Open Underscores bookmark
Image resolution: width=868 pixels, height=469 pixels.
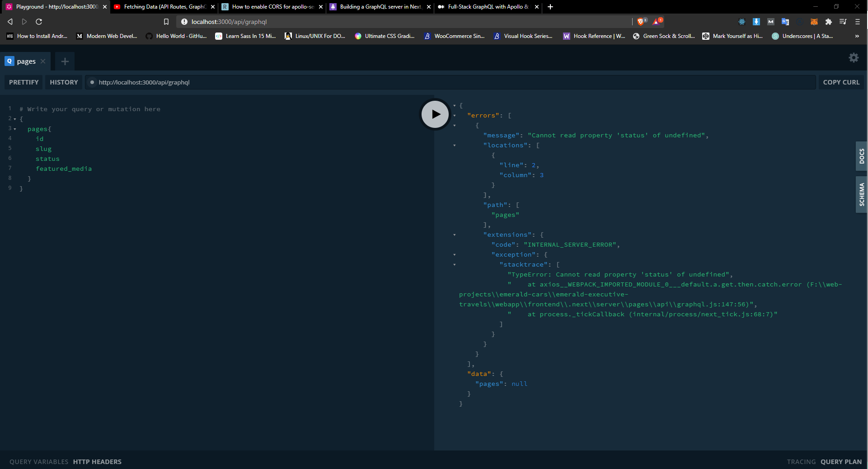point(802,36)
